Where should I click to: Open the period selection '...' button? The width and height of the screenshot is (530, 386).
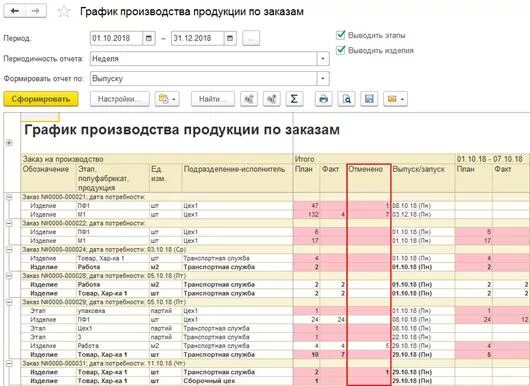pyautogui.click(x=251, y=38)
